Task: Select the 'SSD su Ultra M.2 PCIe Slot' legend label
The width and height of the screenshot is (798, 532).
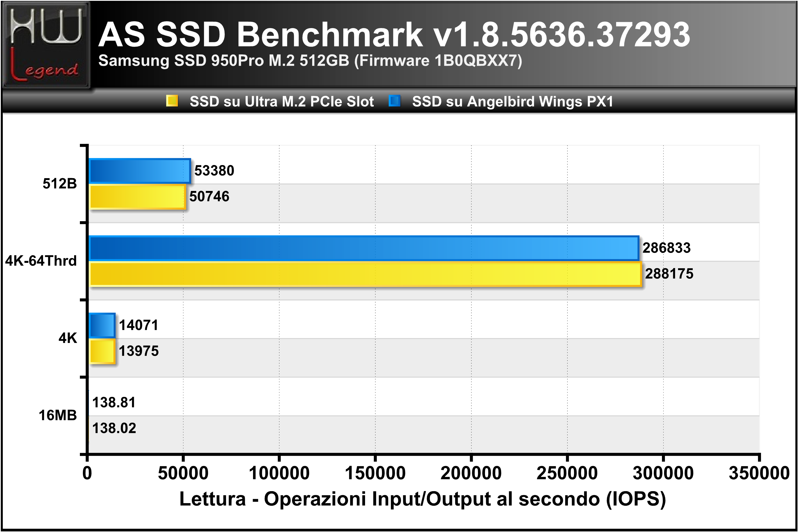Action: click(x=282, y=101)
